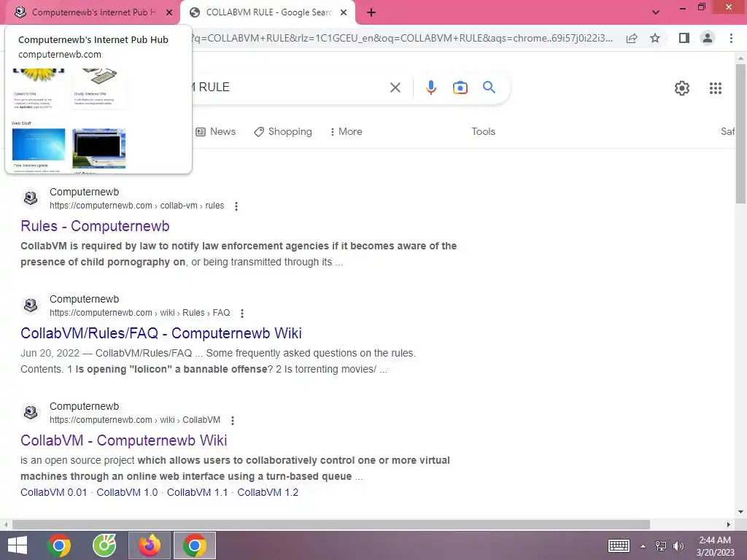Screen dimensions: 747x560
Task: Select the COLLABVM RULE Google Search tab
Action: (x=268, y=13)
